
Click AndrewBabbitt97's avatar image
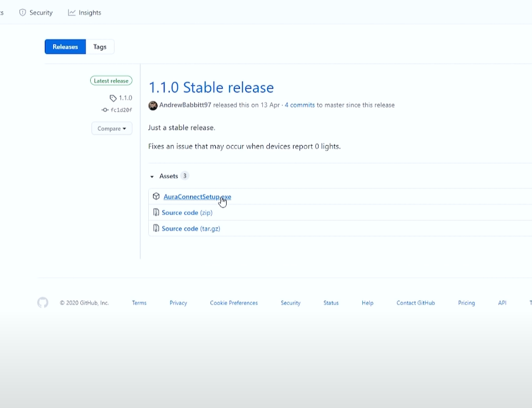point(153,105)
